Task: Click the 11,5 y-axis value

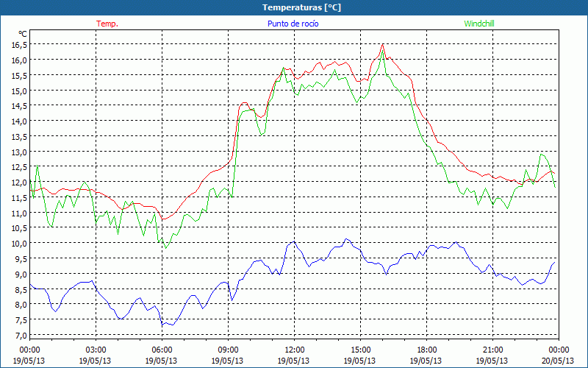Action: (x=19, y=198)
